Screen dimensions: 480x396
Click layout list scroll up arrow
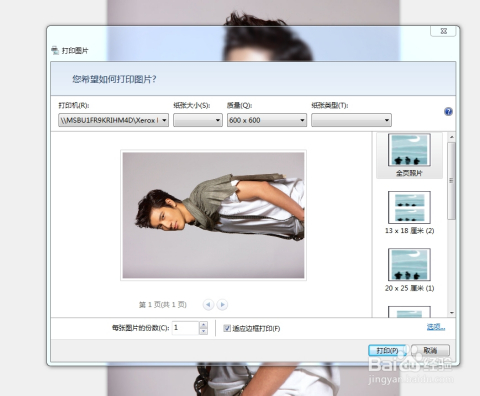[452, 137]
